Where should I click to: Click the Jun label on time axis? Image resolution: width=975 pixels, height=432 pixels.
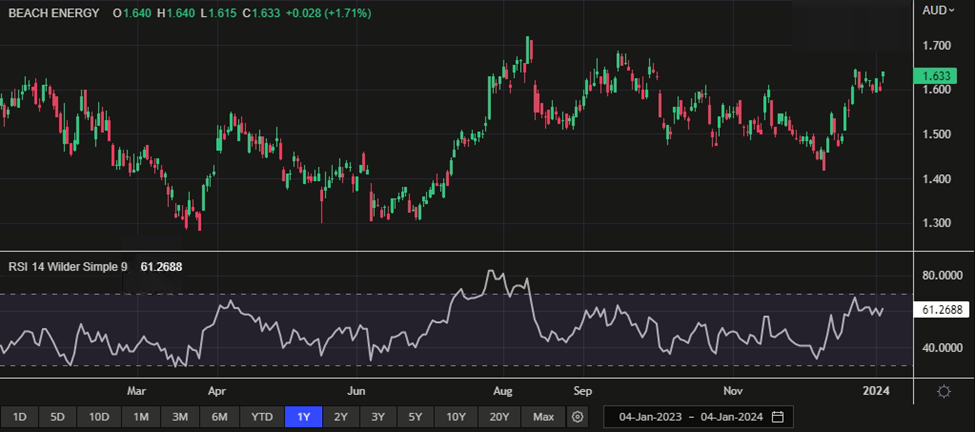point(356,391)
